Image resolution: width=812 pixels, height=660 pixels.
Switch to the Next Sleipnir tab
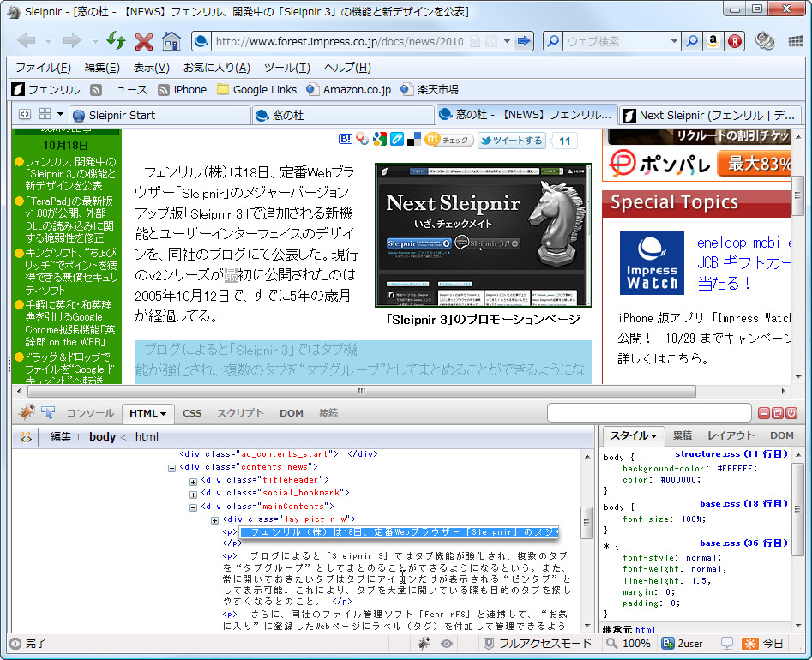pos(711,115)
